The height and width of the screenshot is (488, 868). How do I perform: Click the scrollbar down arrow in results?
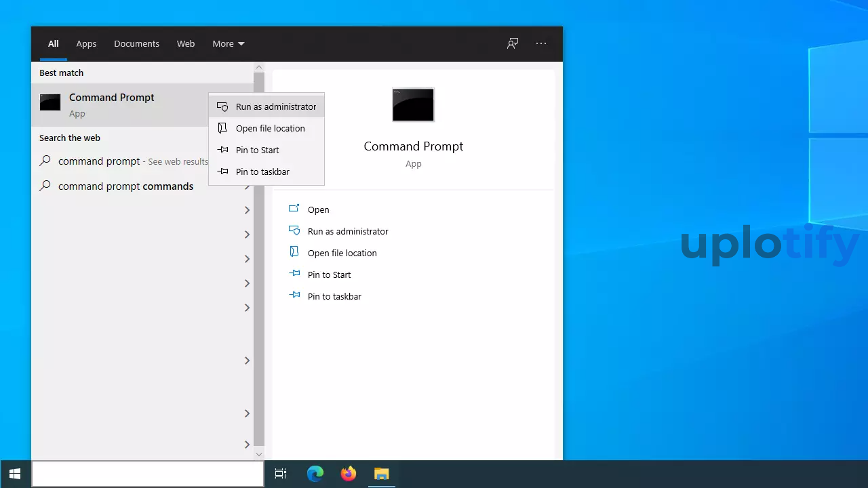(x=258, y=454)
